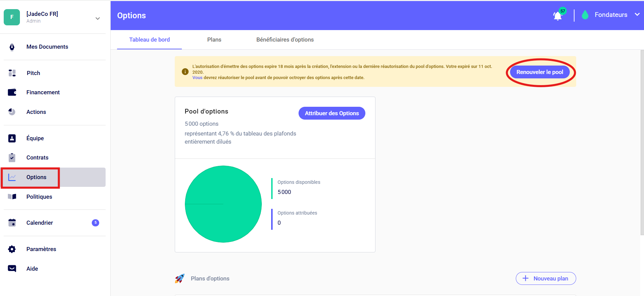Click the Contrats clipboard icon
644x296 pixels.
pos(12,157)
